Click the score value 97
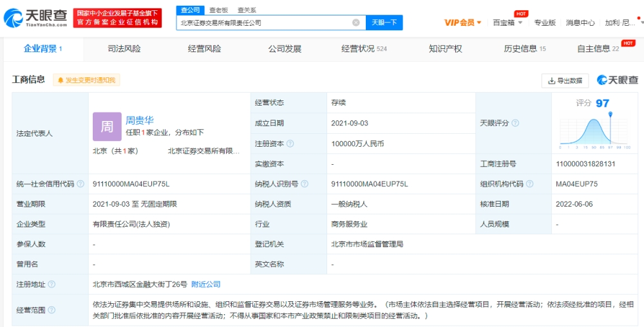 (x=603, y=103)
